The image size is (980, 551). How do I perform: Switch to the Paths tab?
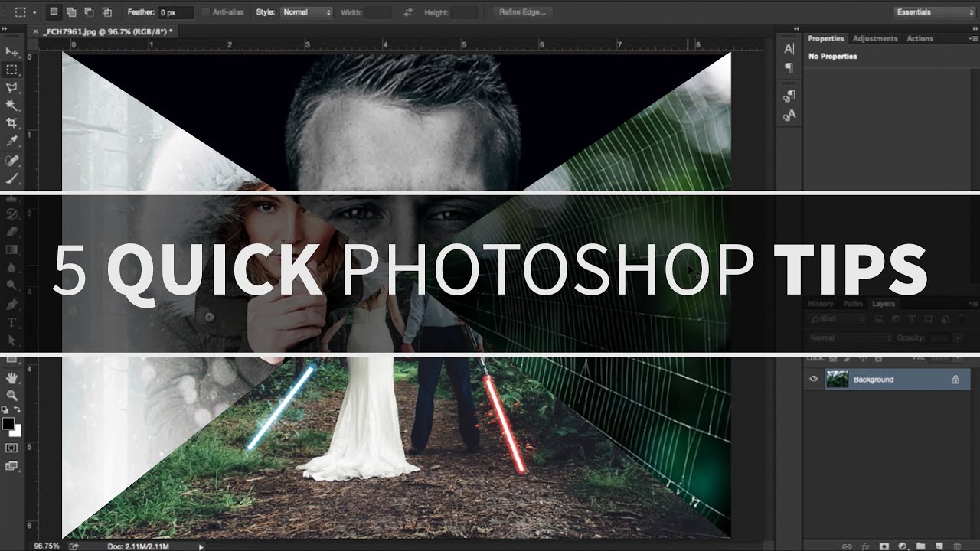click(853, 304)
